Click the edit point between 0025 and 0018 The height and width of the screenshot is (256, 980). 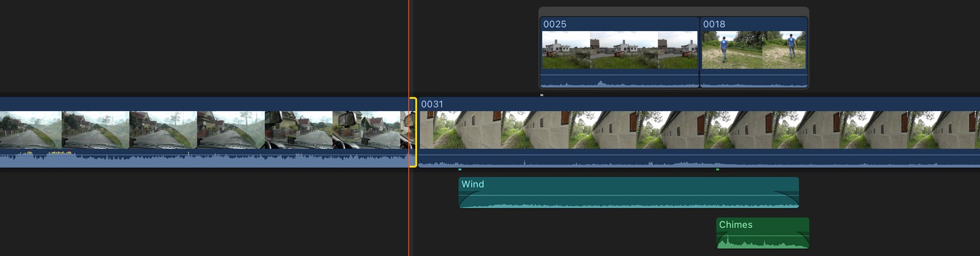click(x=700, y=52)
